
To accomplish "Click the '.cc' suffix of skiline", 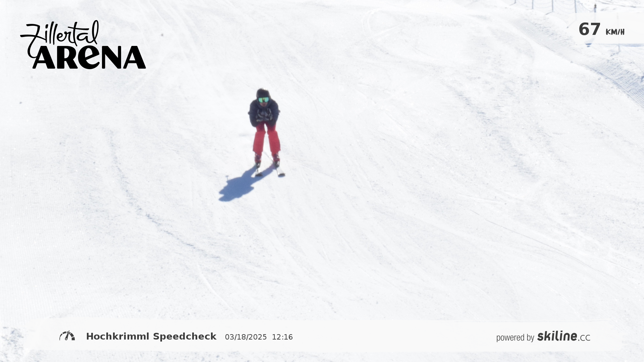I will (584, 338).
